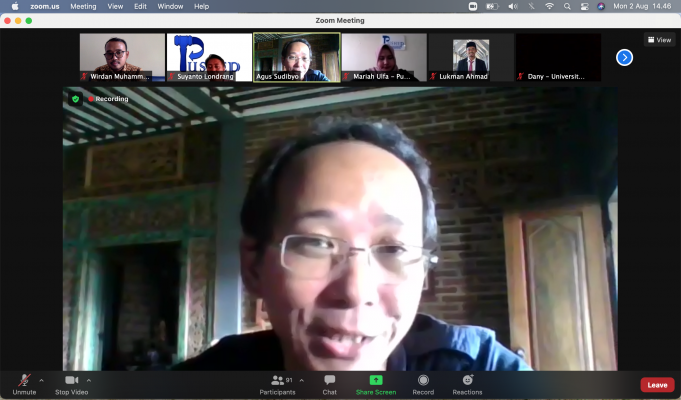Start recording with the Record icon
The image size is (681, 400).
(x=423, y=381)
